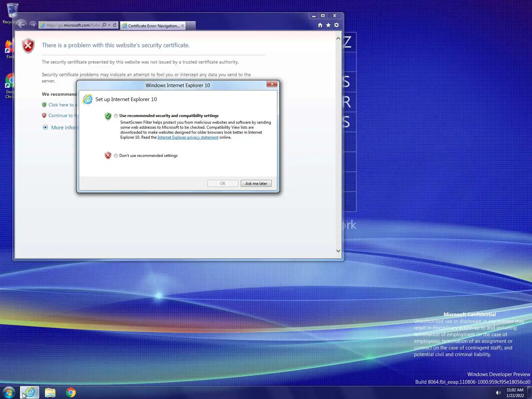Image resolution: width=532 pixels, height=399 pixels.
Task: Select Don't use recommended settings option
Action: pos(116,156)
